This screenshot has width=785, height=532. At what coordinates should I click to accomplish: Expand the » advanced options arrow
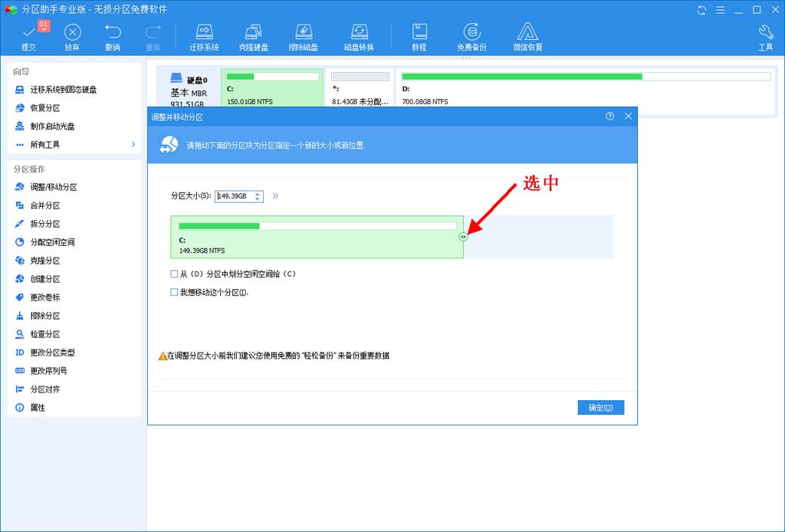click(275, 195)
